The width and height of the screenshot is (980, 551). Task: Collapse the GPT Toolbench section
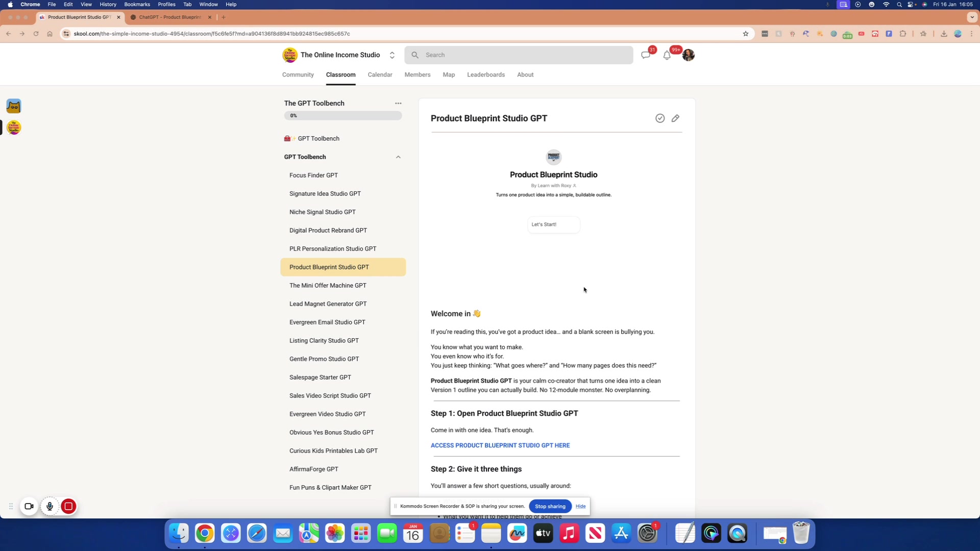click(x=398, y=157)
